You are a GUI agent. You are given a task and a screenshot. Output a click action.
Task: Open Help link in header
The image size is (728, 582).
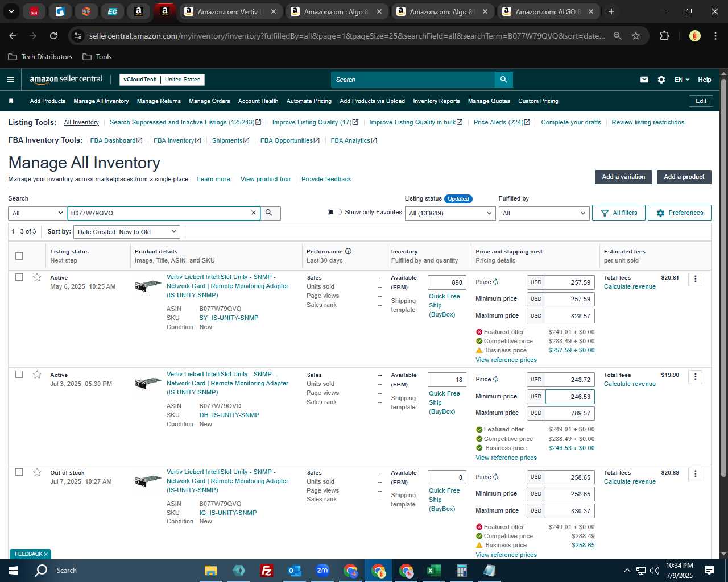(x=704, y=80)
